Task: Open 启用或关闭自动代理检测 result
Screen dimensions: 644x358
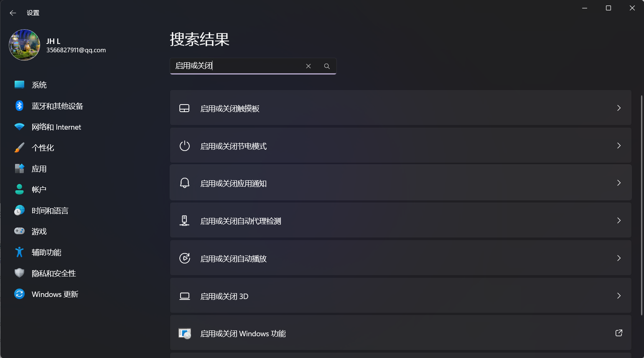Action: [241, 221]
